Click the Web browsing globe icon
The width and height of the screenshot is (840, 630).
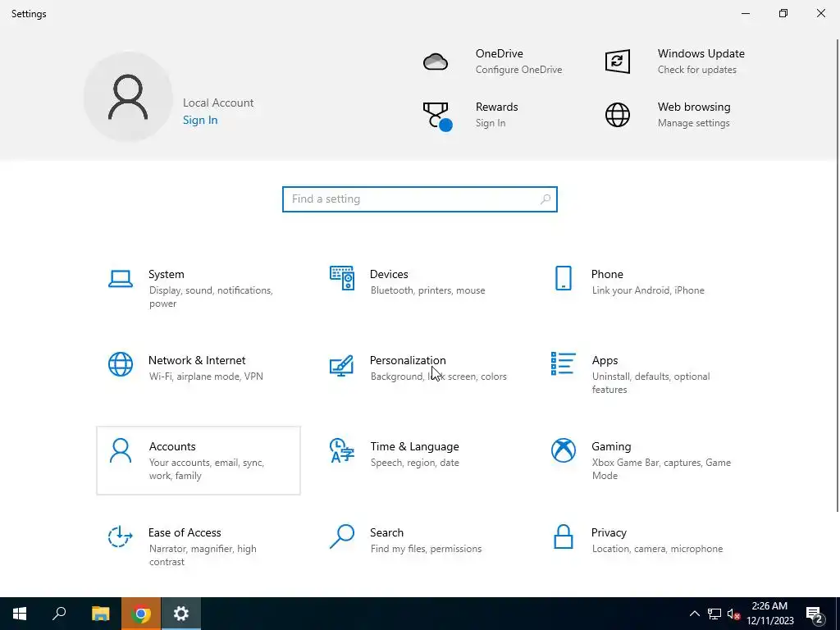tap(617, 115)
